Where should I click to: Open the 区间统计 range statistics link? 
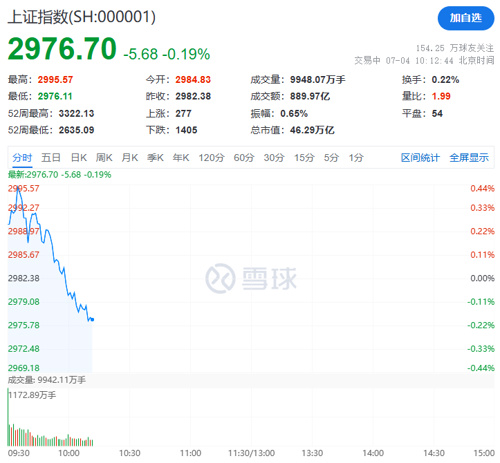[420, 157]
